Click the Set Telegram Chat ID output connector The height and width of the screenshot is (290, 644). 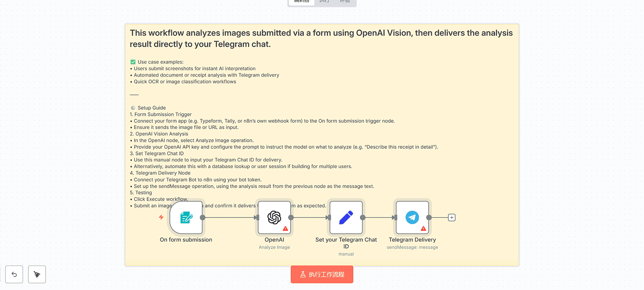363,217
